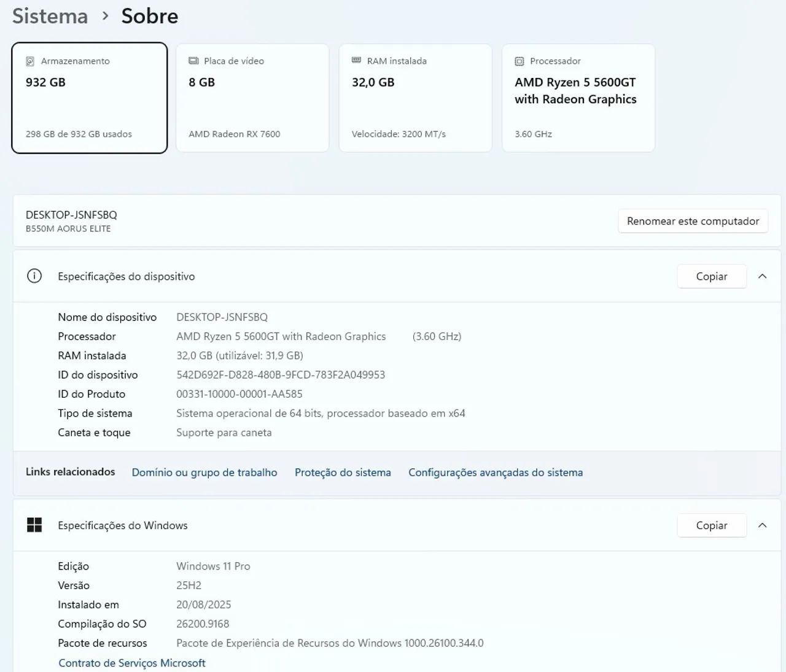
Task: Select the Armazenamento 932 GB card
Action: click(90, 98)
